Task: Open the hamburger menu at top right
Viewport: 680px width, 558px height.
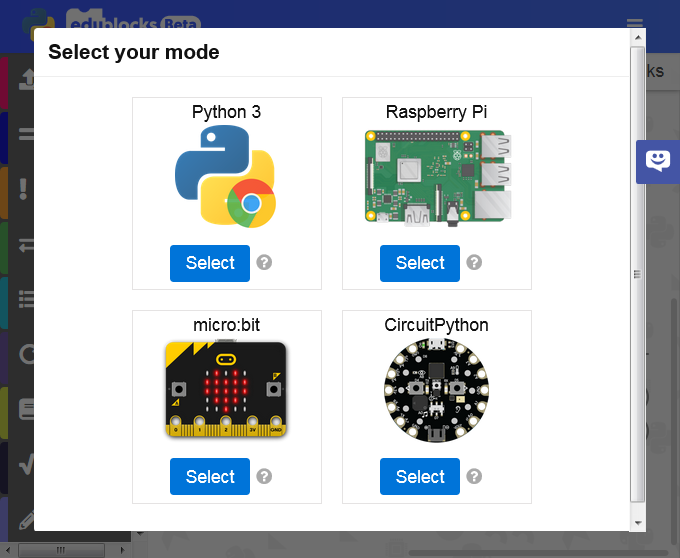Action: click(x=635, y=24)
